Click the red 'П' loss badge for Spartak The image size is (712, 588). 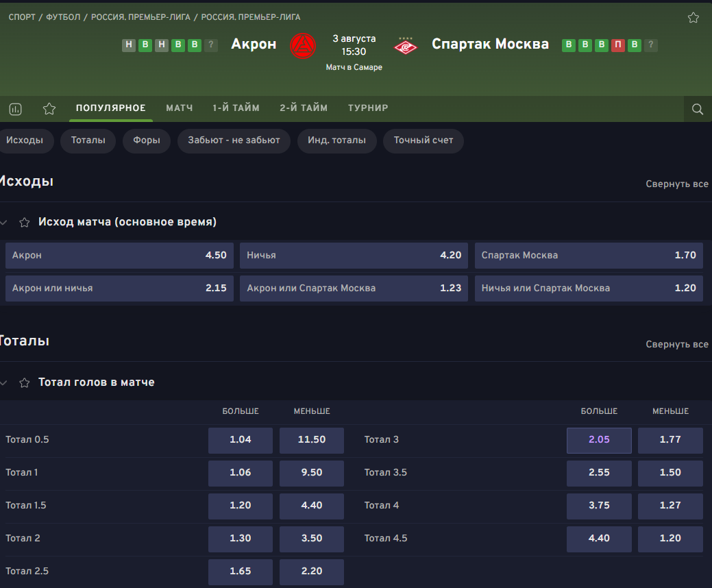[x=617, y=45]
